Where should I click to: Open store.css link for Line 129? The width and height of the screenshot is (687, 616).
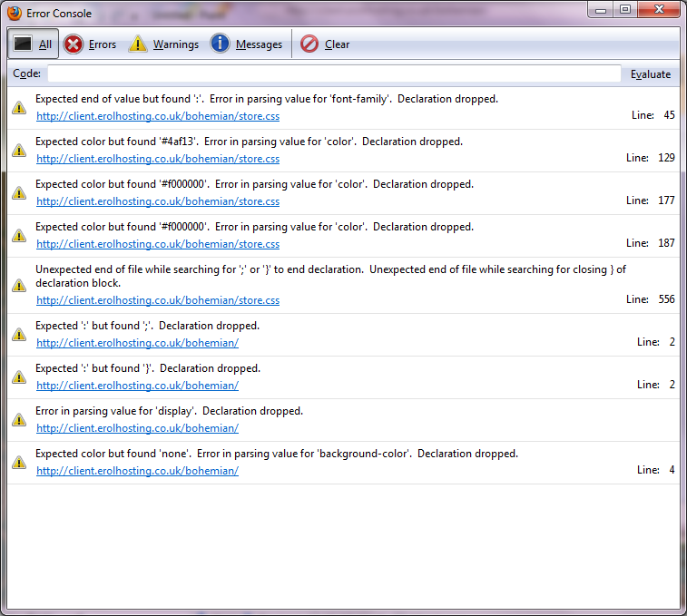pyautogui.click(x=158, y=159)
